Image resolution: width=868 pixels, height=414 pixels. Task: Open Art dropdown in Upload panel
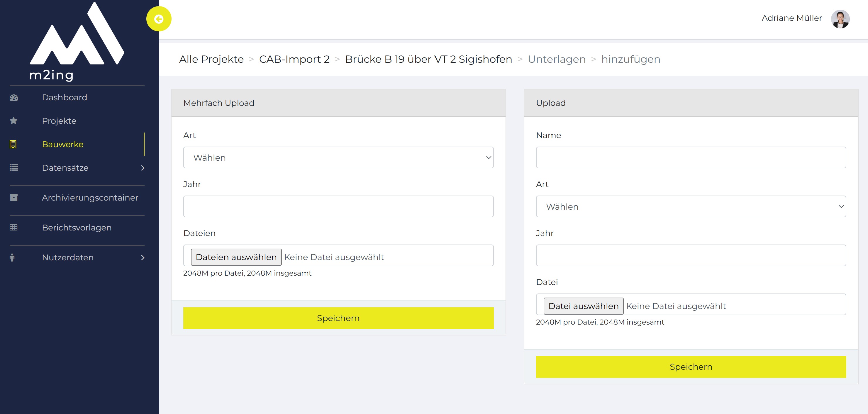pos(691,206)
